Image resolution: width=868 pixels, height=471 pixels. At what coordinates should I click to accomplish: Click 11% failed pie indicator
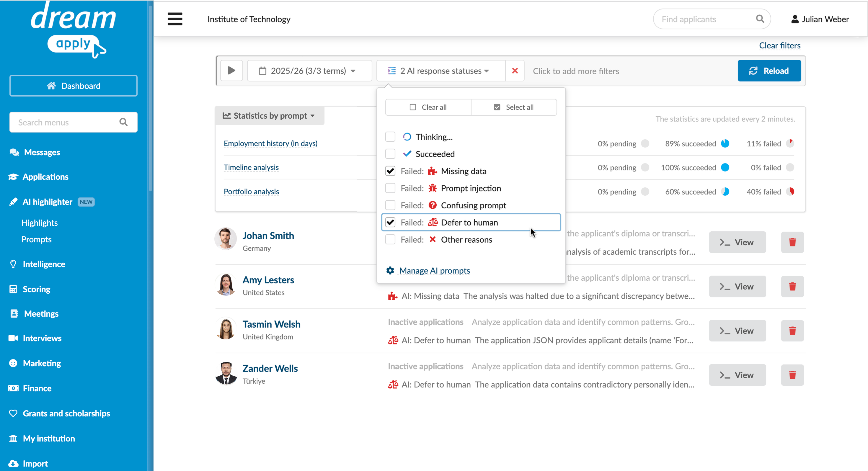(790, 143)
